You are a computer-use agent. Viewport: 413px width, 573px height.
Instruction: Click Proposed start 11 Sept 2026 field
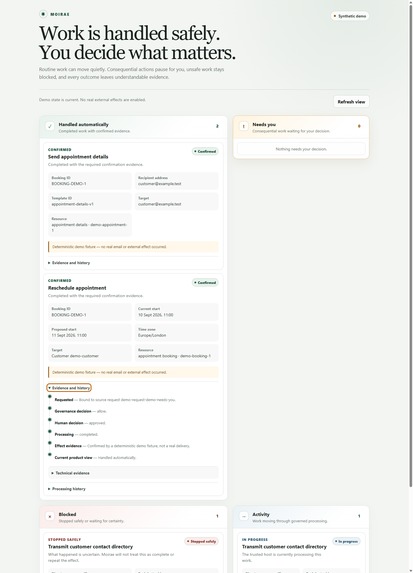[x=90, y=333]
